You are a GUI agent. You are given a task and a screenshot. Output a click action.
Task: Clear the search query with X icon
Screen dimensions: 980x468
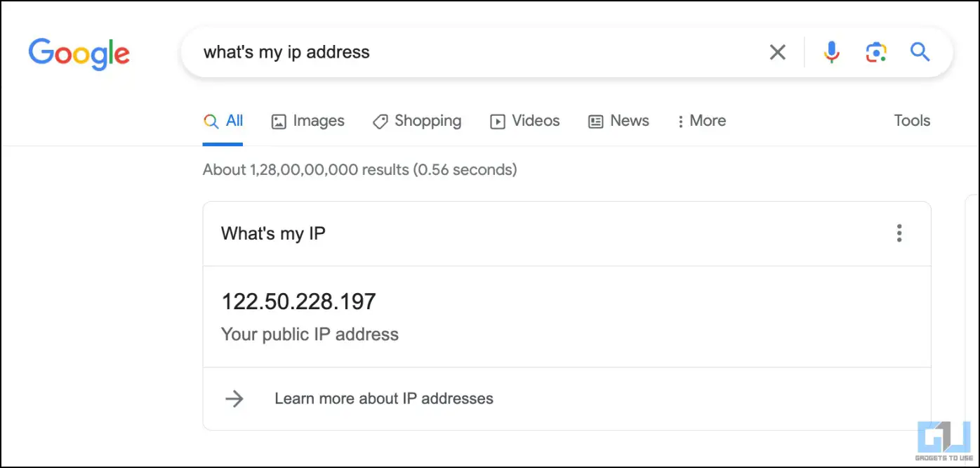[x=777, y=52]
